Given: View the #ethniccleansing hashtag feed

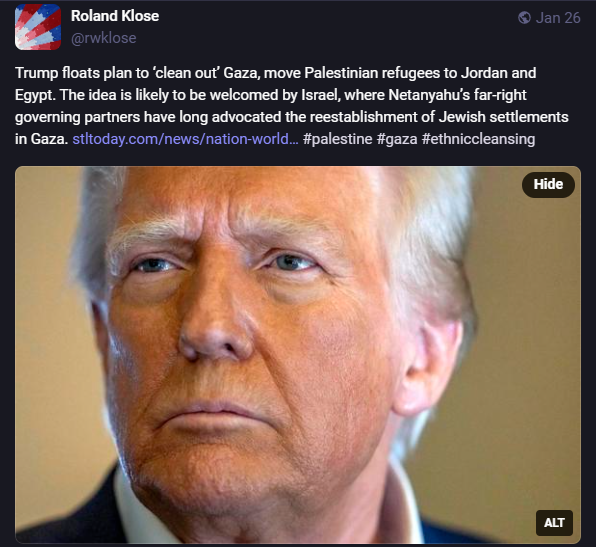Looking at the screenshot, I should (x=478, y=139).
